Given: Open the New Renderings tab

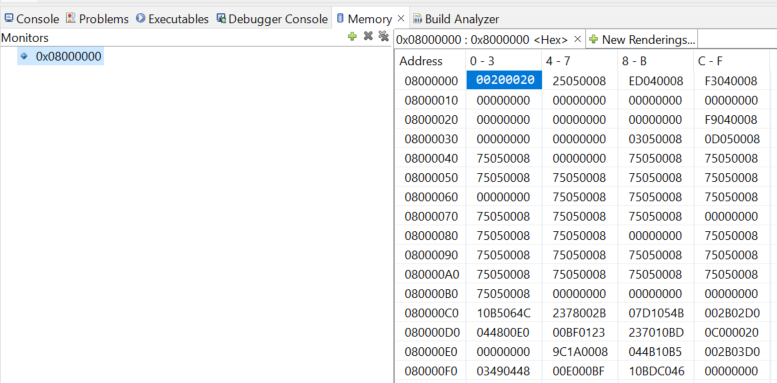Looking at the screenshot, I should 642,40.
